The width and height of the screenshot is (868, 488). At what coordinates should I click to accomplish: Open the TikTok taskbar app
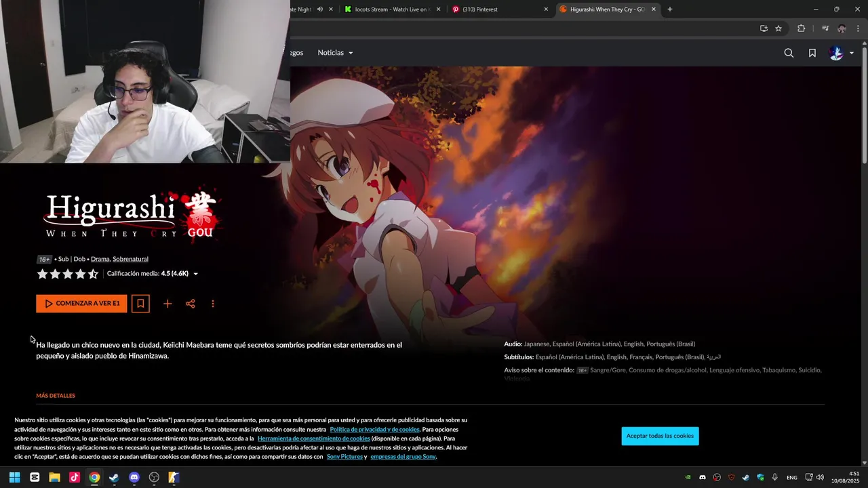(x=75, y=477)
